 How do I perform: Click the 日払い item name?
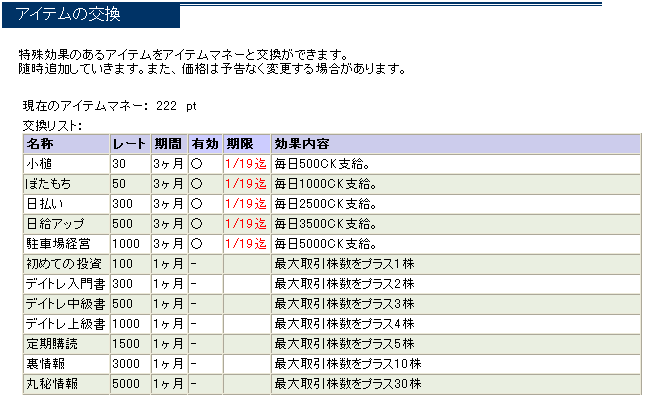45,204
